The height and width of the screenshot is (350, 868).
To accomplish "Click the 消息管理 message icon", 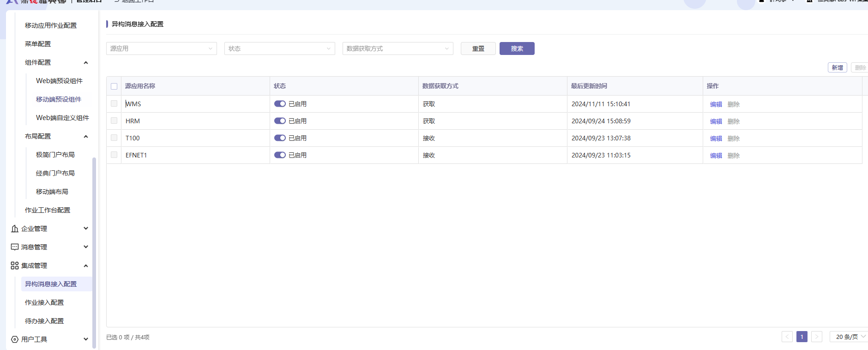I will (x=15, y=247).
